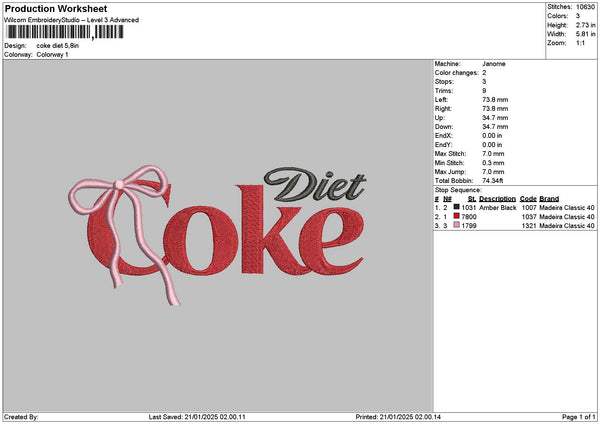Click the Machine value 'Janome'
The width and height of the screenshot is (600, 424).
[x=494, y=64]
